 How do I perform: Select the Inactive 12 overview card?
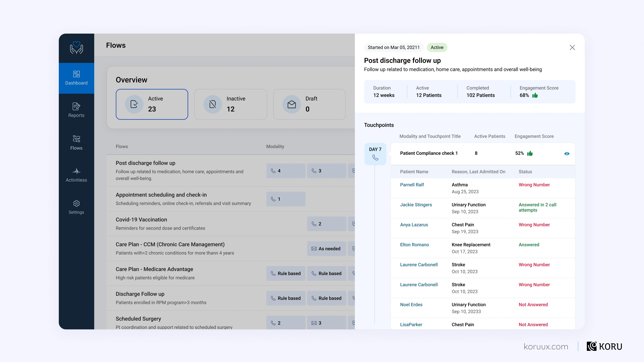(x=231, y=104)
